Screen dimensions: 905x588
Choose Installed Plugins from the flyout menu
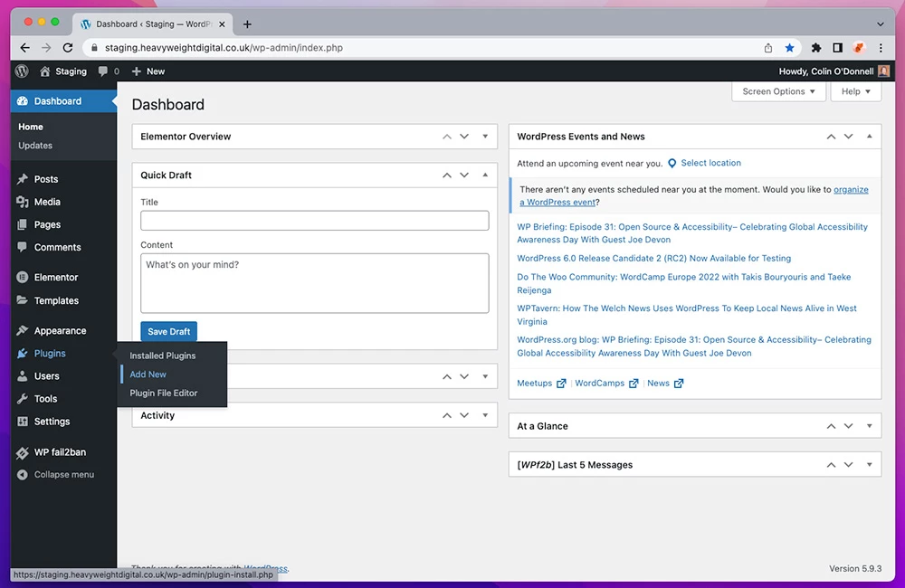pos(163,356)
